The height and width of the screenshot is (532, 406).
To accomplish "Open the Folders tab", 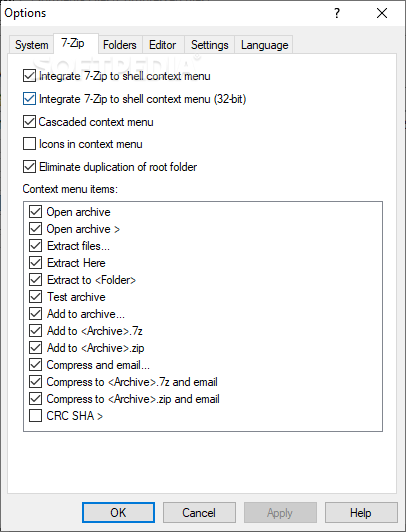I will 120,45.
